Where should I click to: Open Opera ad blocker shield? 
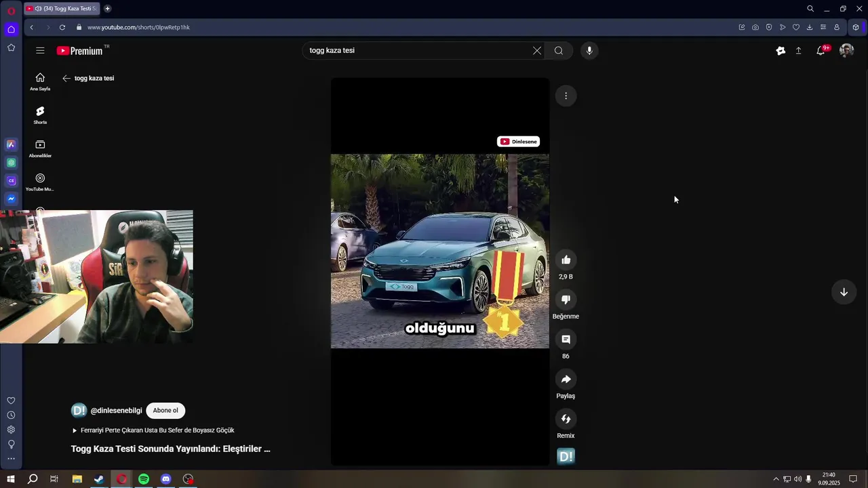(x=769, y=27)
